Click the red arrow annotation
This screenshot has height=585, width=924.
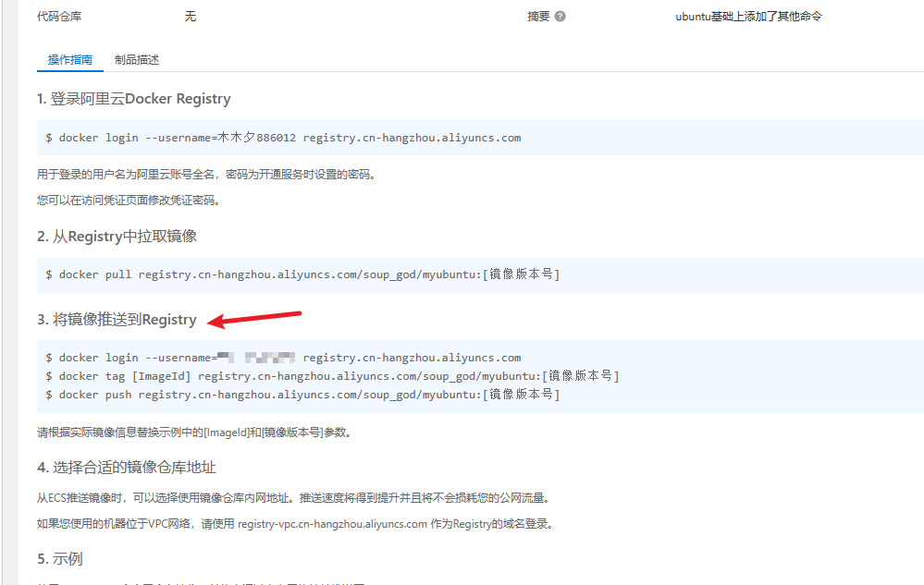click(x=255, y=317)
